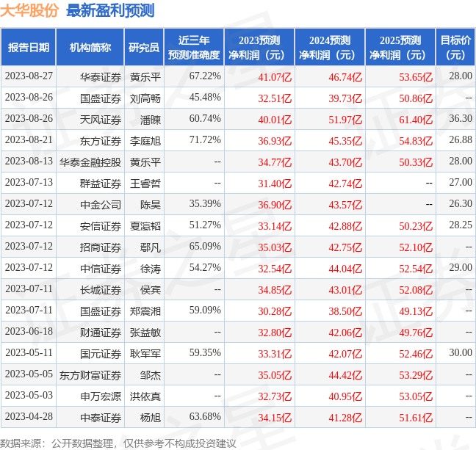Click the 44.42亿 forecast value

tap(345, 375)
